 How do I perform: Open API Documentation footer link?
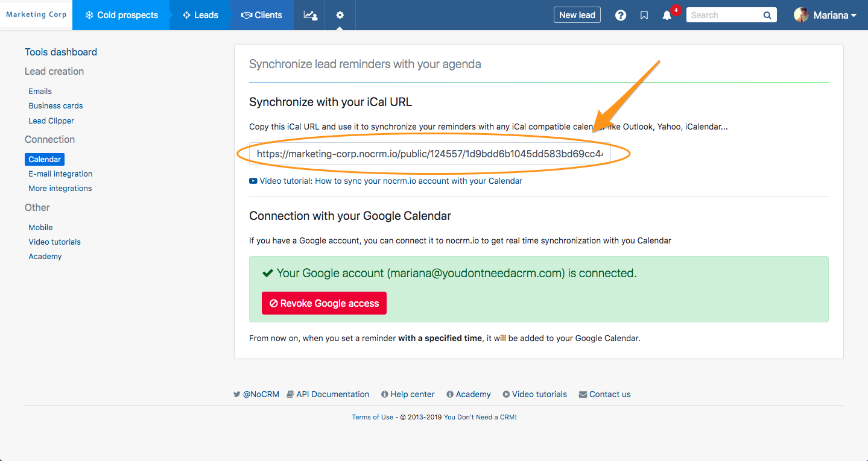[x=332, y=394]
